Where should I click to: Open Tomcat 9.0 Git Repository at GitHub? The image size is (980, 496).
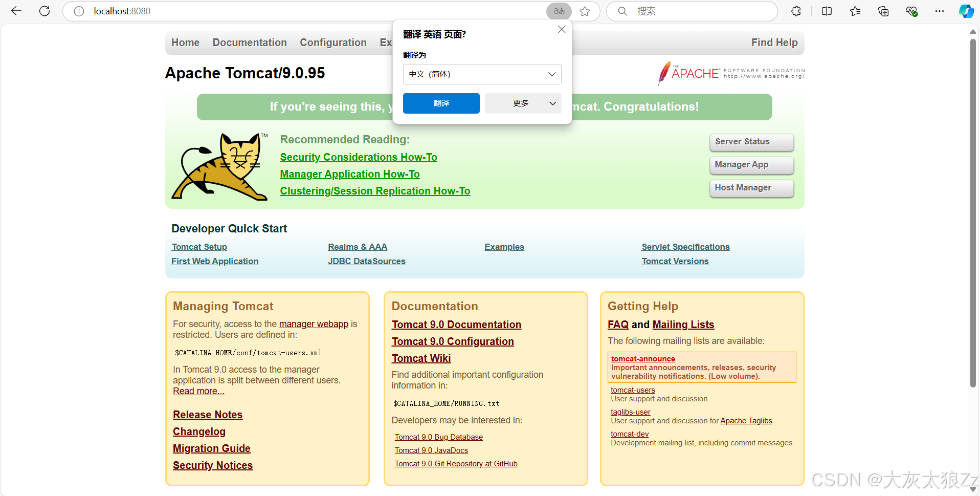456,464
